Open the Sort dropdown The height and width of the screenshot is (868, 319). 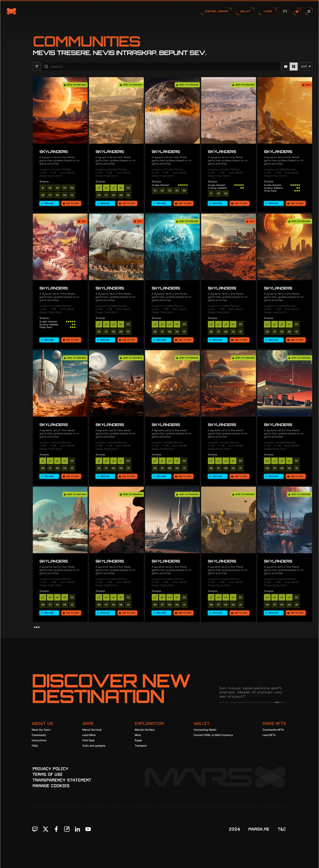(306, 66)
